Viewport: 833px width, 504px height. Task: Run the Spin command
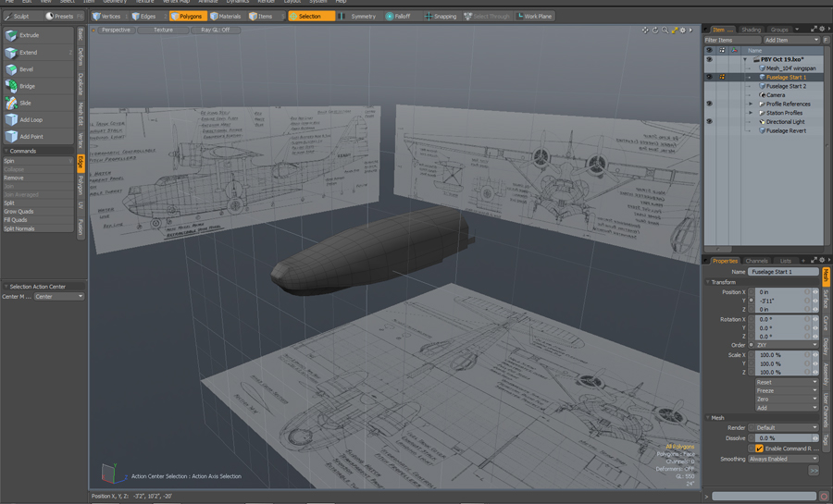click(38, 161)
